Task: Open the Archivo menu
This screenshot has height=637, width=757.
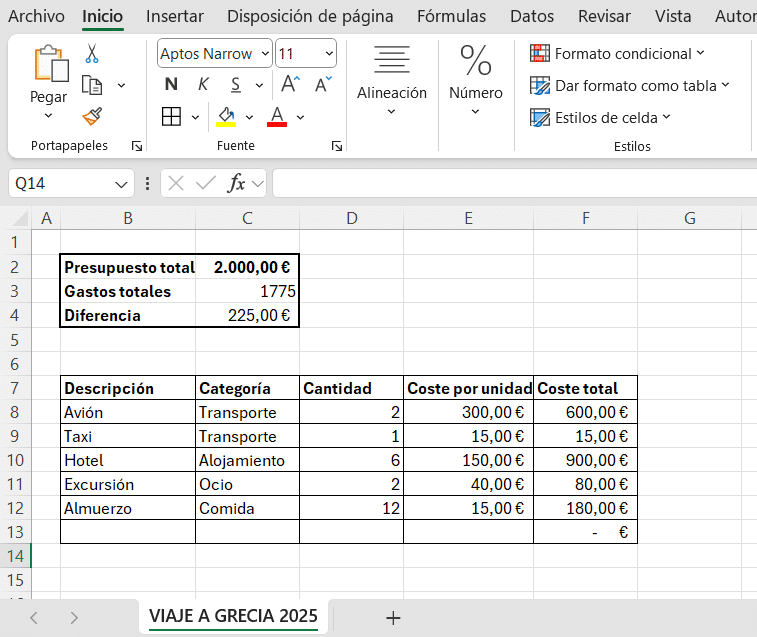Action: tap(36, 16)
